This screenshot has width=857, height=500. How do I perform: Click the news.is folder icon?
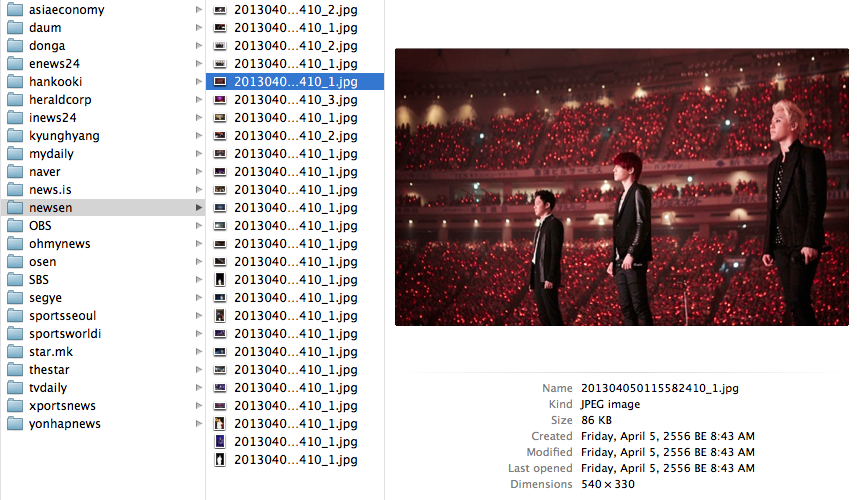click(x=15, y=190)
